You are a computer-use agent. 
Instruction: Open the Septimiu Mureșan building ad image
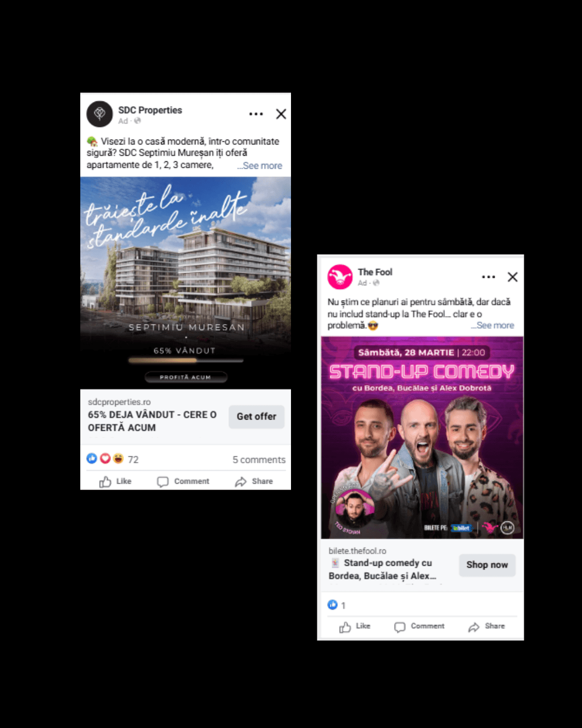185,283
